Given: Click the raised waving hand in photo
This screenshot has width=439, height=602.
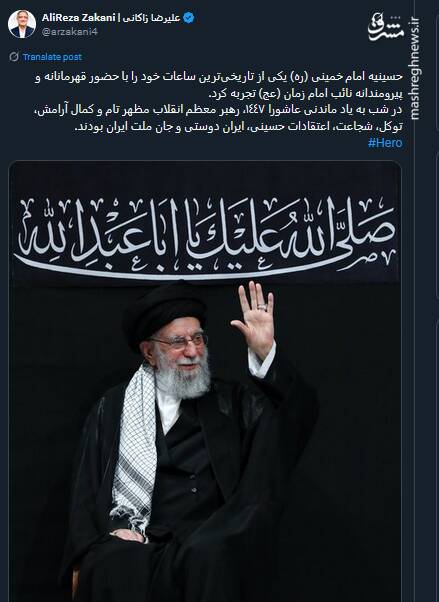Looking at the screenshot, I should [x=254, y=319].
